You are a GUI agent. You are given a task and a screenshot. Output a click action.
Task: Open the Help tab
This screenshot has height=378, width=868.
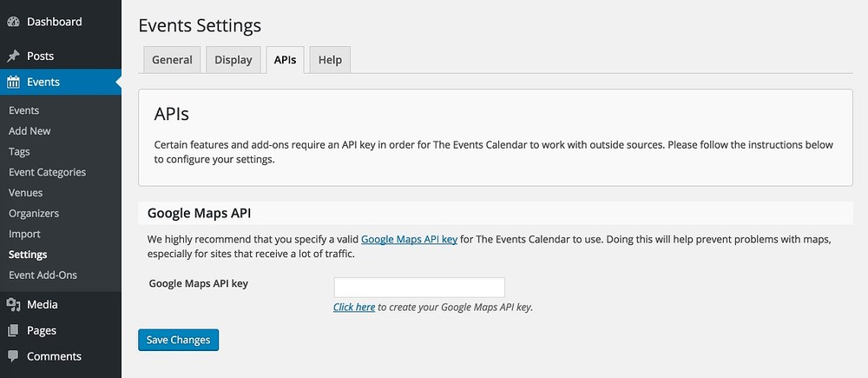click(x=330, y=60)
